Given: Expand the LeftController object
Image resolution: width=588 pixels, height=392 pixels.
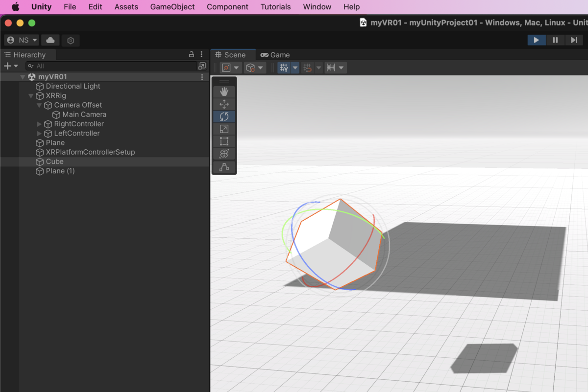Looking at the screenshot, I should click(39, 134).
